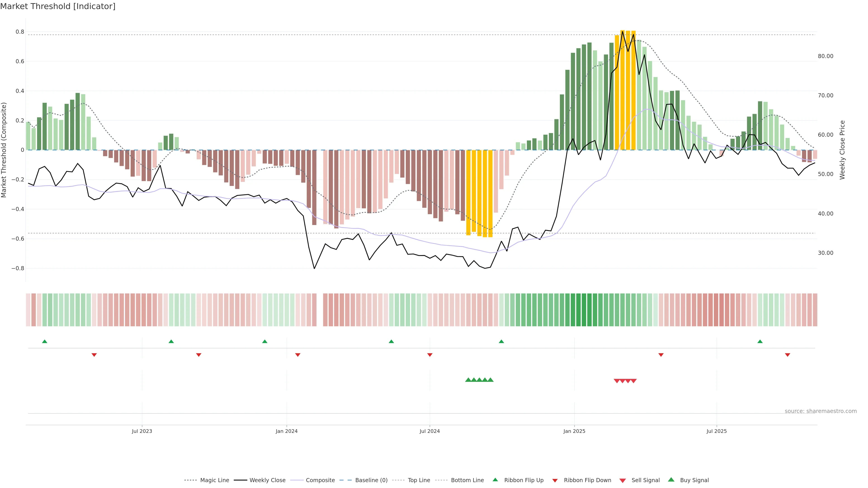Click the Jan 2025 x-axis label
Image resolution: width=868 pixels, height=488 pixels.
pos(574,431)
